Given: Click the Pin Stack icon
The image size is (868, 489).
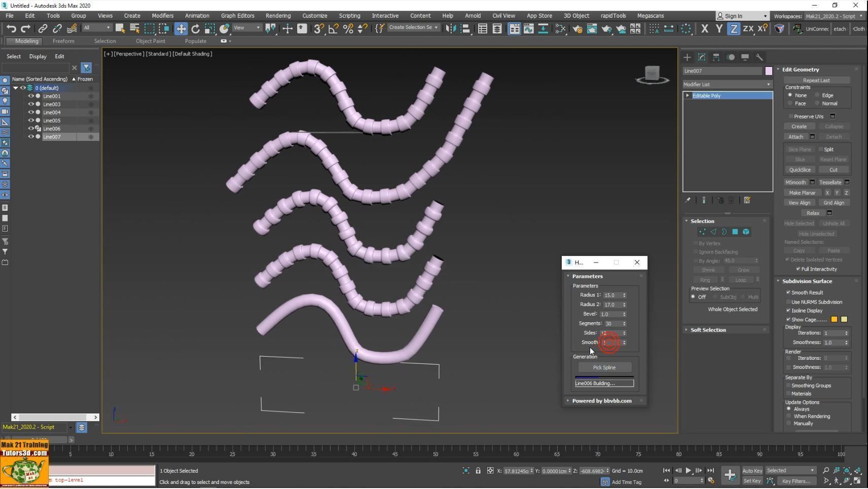Looking at the screenshot, I should tap(688, 200).
